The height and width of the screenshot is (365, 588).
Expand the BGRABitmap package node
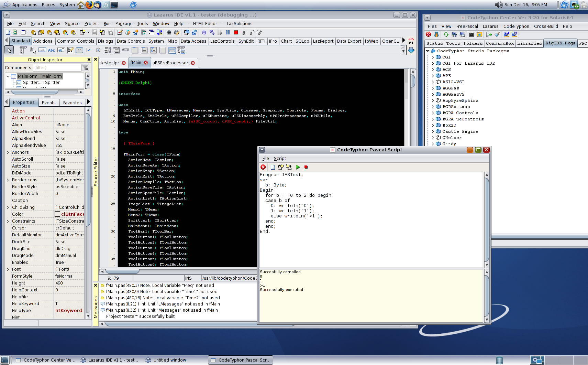pos(433,107)
